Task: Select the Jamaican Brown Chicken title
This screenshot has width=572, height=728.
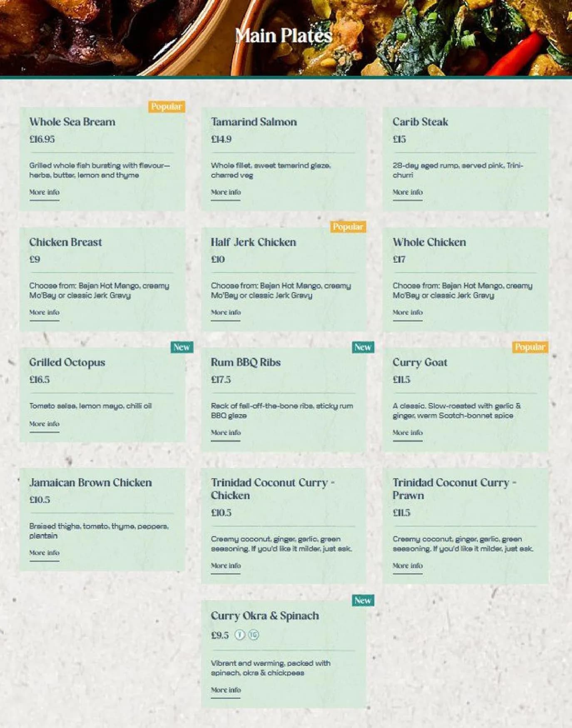Action: tap(90, 483)
